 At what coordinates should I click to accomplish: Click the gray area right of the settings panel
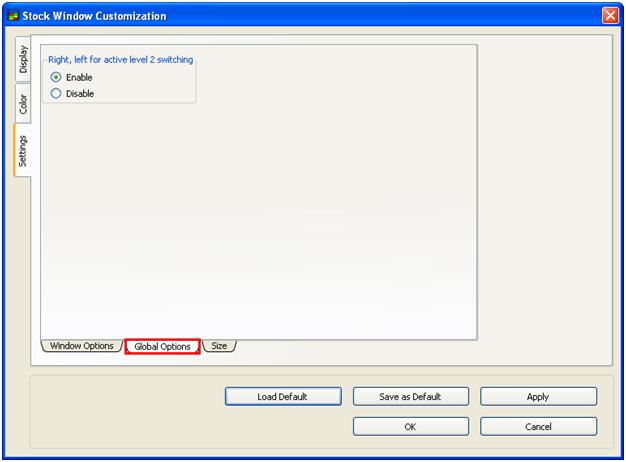[x=545, y=200]
